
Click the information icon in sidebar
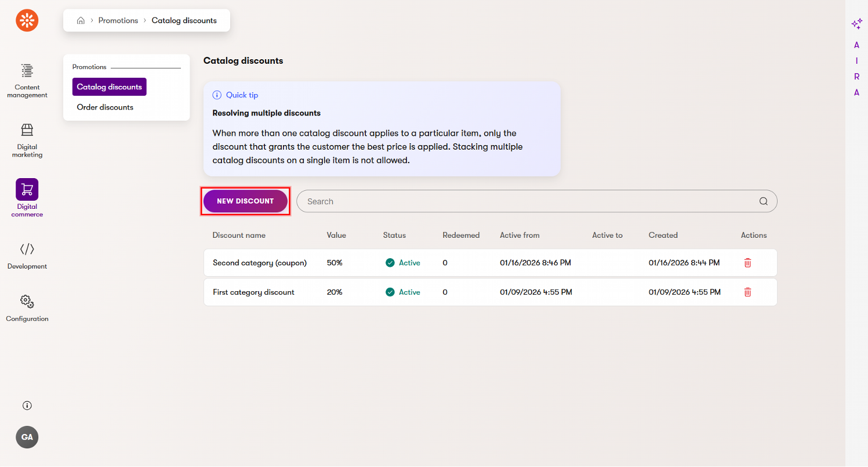(27, 406)
